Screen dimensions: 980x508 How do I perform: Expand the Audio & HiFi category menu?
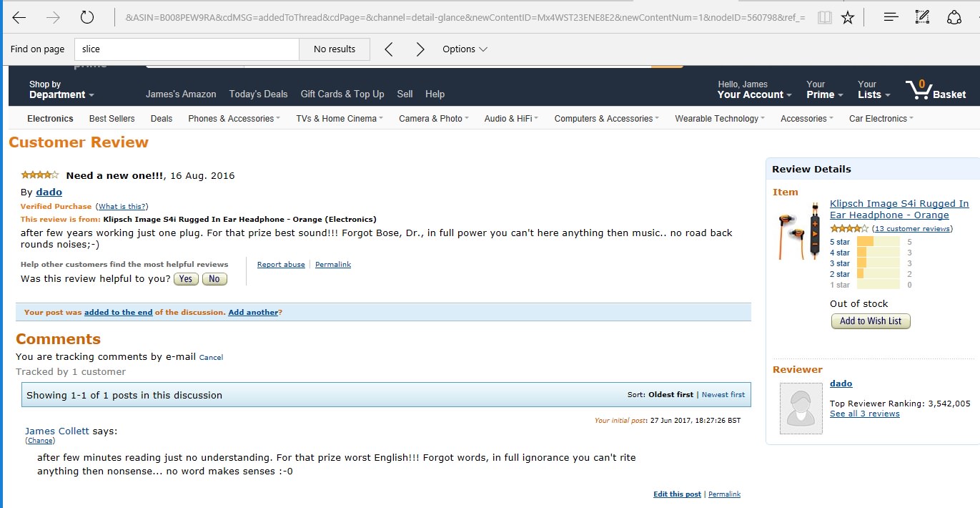click(510, 119)
